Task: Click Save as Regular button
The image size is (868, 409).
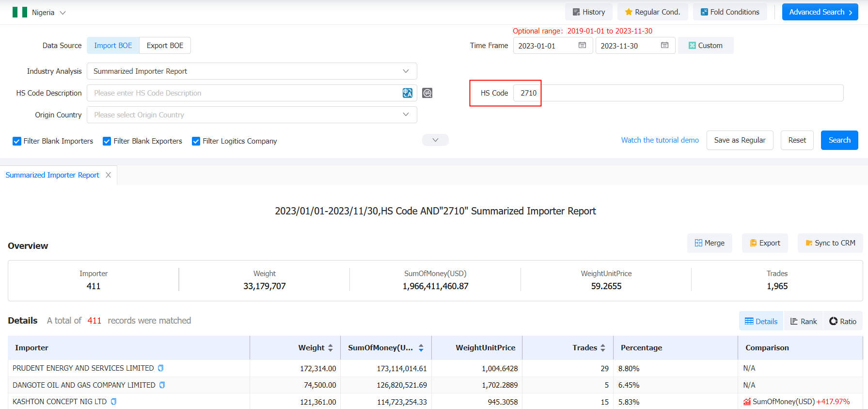Action: (740, 140)
